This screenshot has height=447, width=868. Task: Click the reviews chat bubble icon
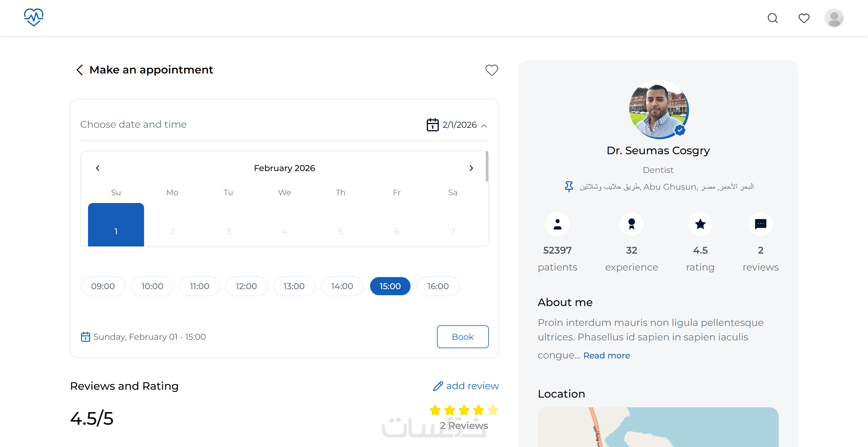click(x=760, y=224)
